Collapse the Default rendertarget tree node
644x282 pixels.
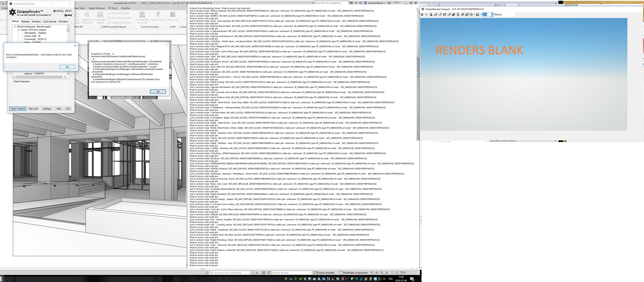pyautogui.click(x=15, y=26)
